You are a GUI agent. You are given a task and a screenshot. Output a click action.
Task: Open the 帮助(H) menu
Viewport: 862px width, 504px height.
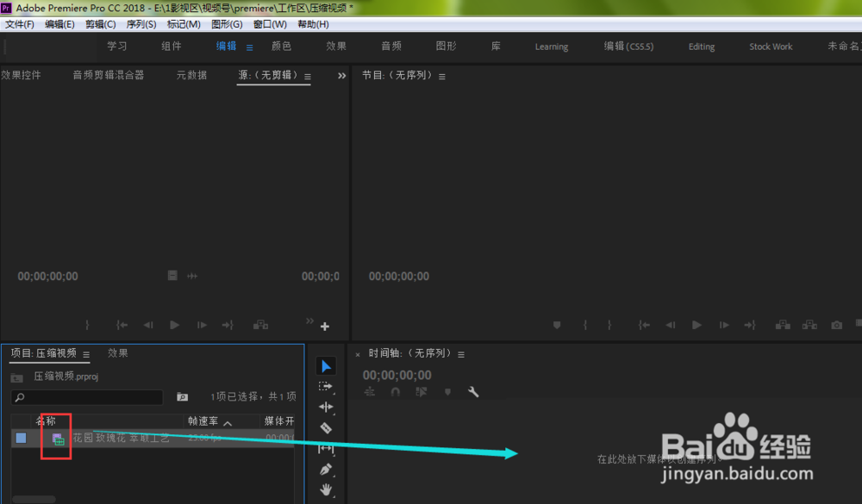[x=314, y=24]
